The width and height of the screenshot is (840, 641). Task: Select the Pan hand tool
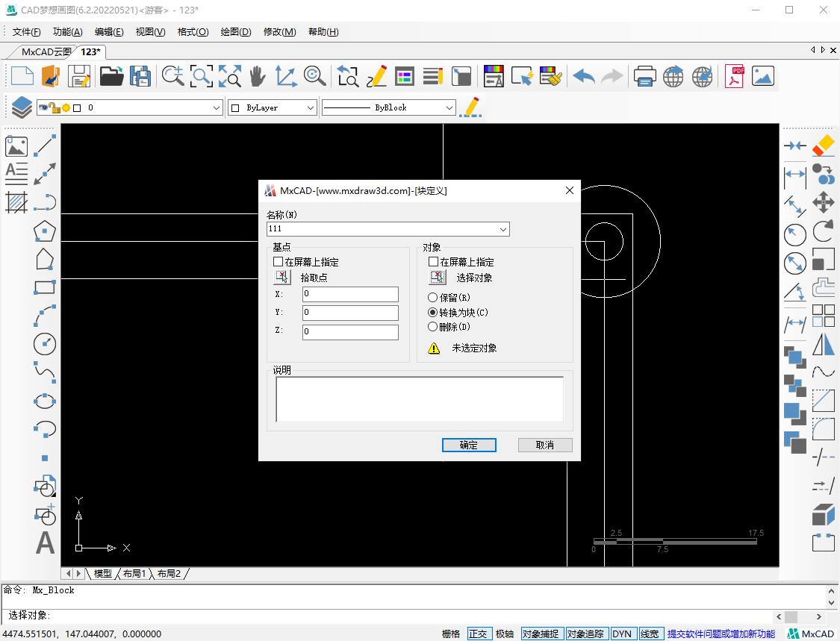258,76
